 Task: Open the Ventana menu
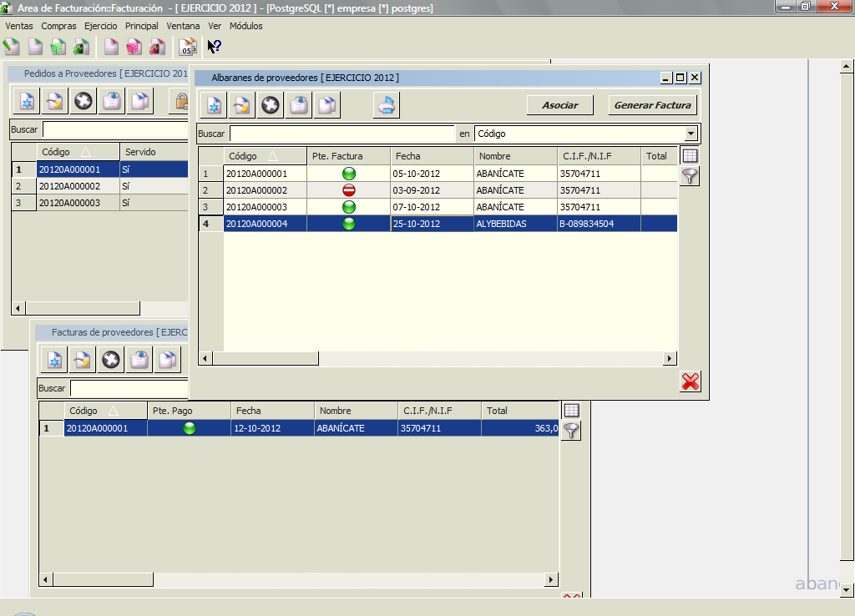click(x=183, y=26)
